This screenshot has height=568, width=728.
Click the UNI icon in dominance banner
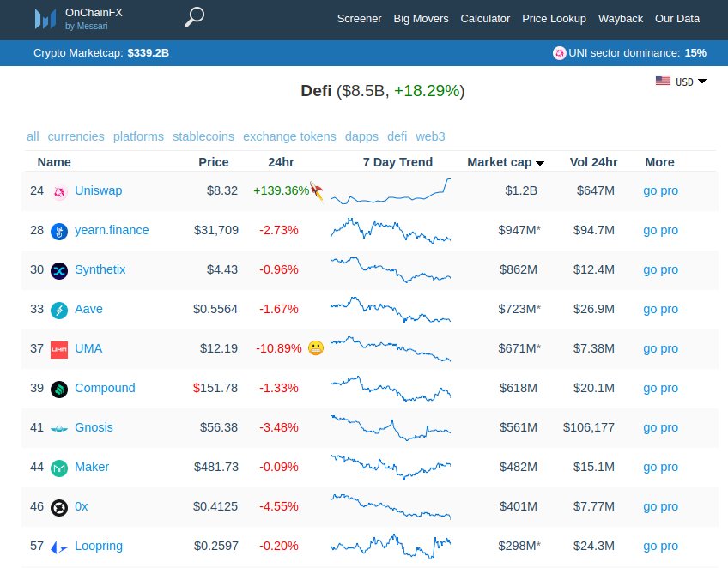[559, 53]
